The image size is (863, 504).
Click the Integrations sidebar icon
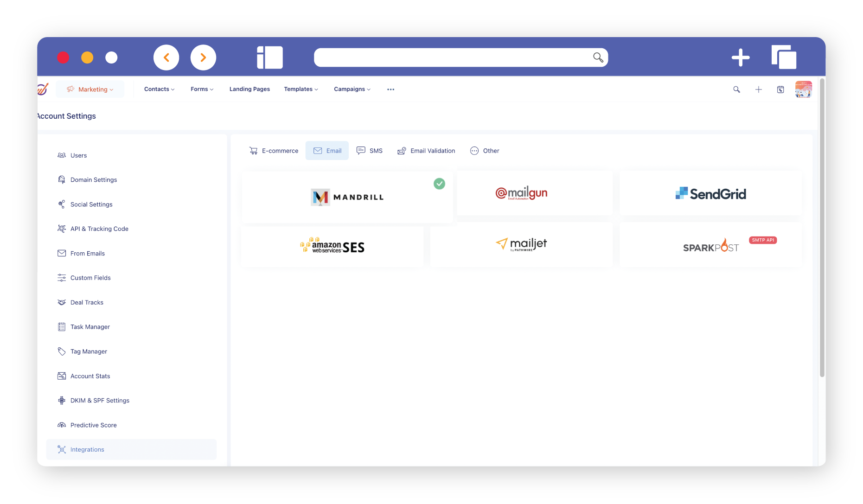62,449
